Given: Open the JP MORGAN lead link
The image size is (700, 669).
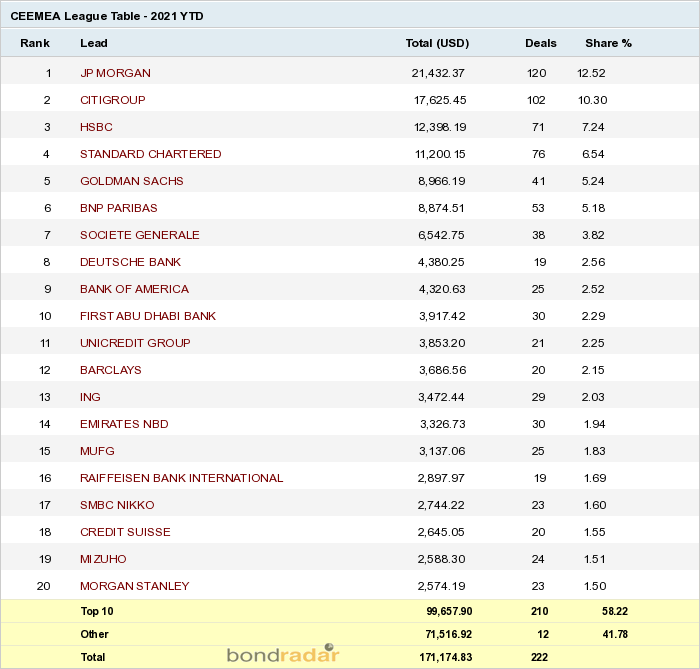Looking at the screenshot, I should 115,73.
